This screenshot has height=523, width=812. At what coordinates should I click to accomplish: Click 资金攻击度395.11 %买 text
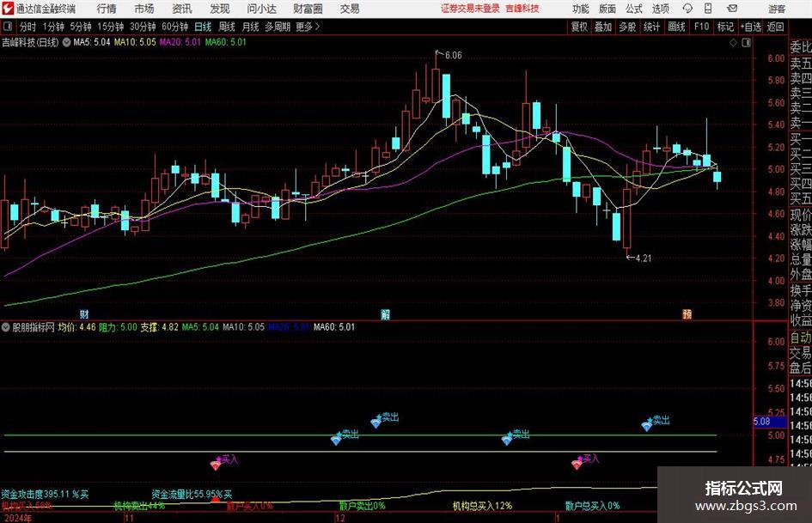45,495
